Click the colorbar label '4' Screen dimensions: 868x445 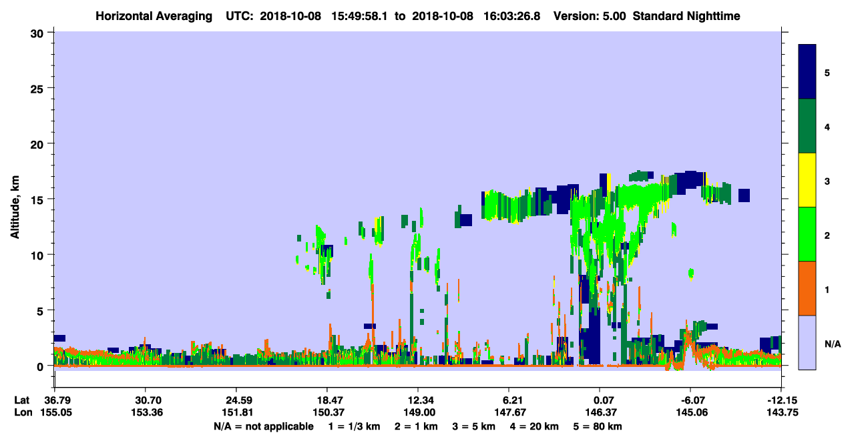point(827,127)
